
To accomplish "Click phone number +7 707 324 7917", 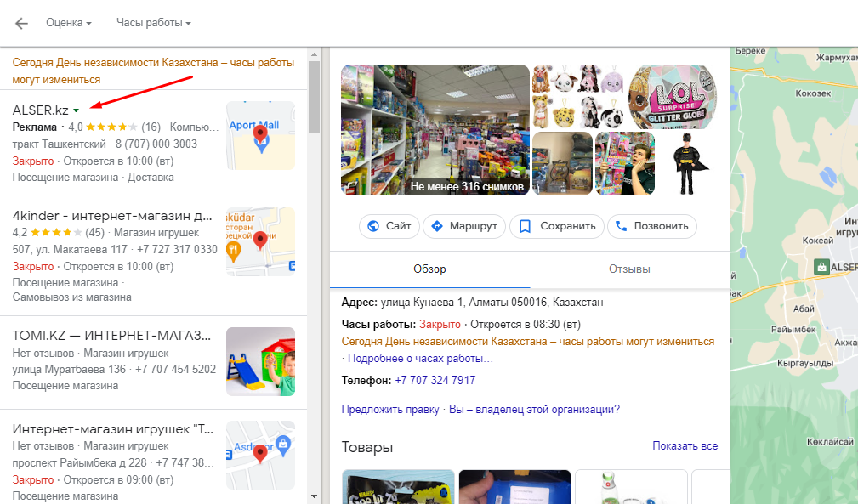I will (435, 381).
